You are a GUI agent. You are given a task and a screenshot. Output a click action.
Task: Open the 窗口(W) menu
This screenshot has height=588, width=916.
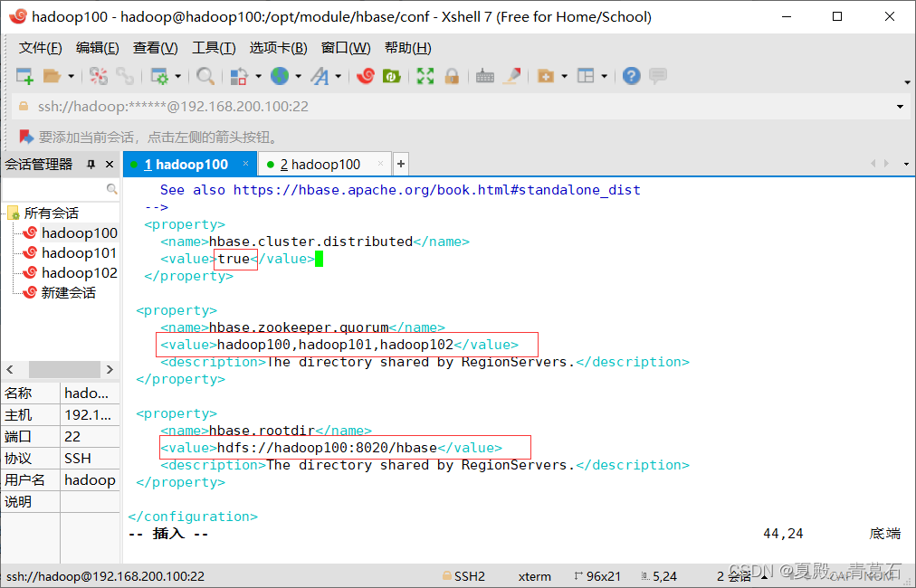pos(346,48)
